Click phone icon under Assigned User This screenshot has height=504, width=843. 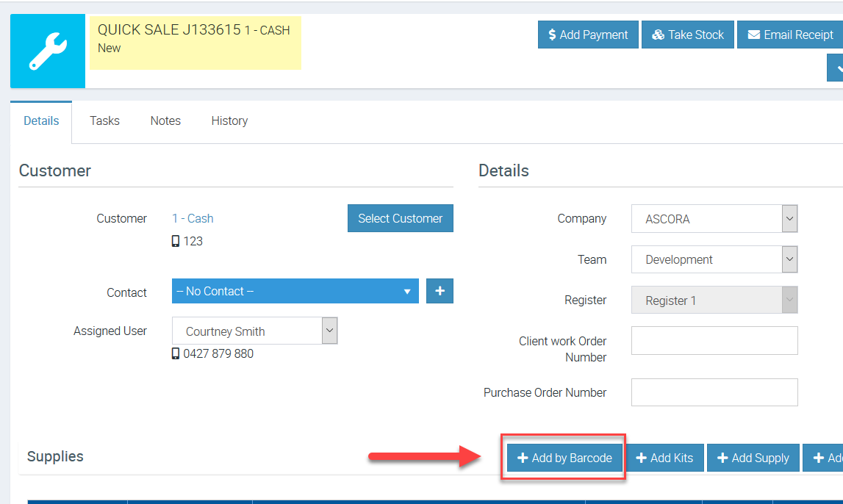(x=176, y=353)
